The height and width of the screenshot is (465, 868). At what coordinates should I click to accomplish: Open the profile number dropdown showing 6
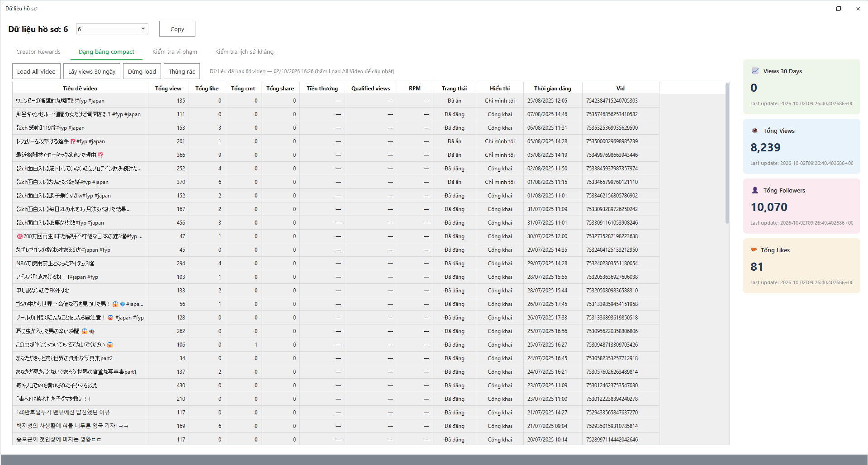(x=112, y=29)
